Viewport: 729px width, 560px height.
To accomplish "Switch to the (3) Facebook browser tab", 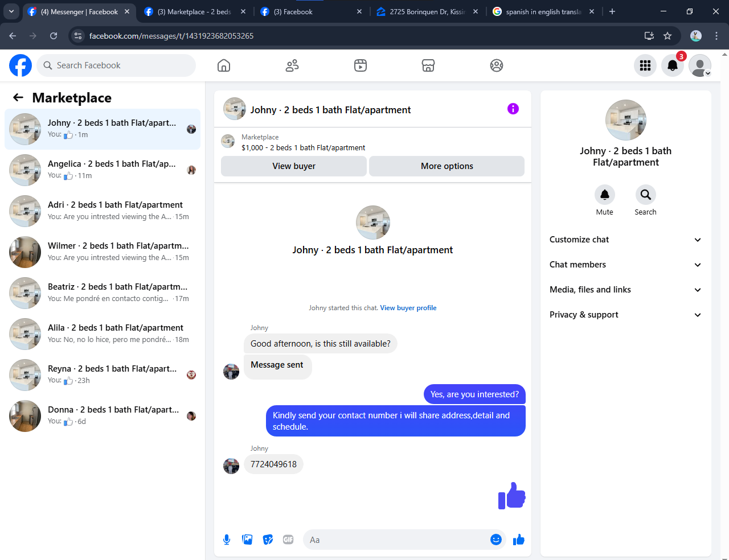I will (310, 11).
